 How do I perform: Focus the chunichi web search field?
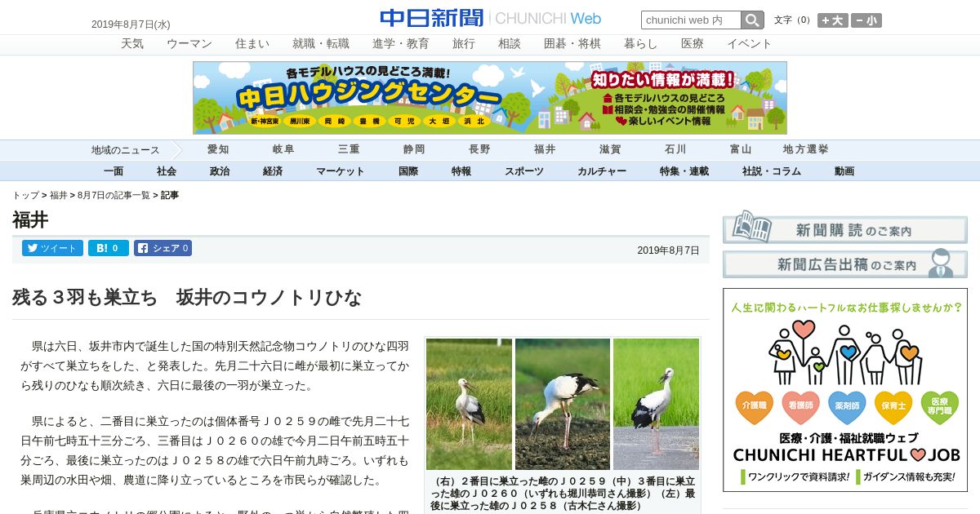click(x=691, y=20)
